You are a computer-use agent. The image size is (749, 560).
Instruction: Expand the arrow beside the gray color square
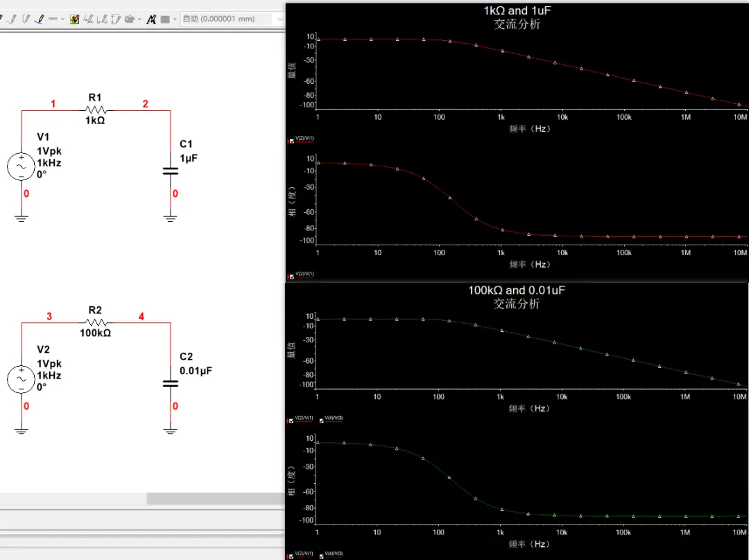point(174,19)
